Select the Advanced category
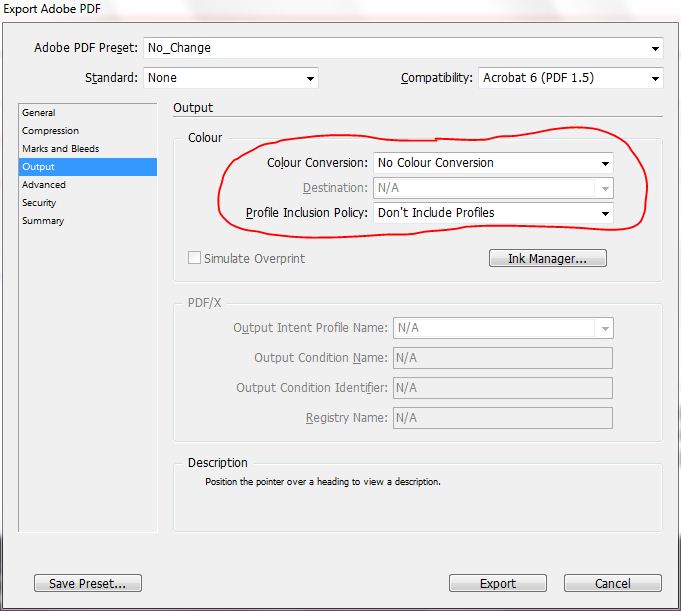Viewport: 681px width, 611px height. [88, 185]
